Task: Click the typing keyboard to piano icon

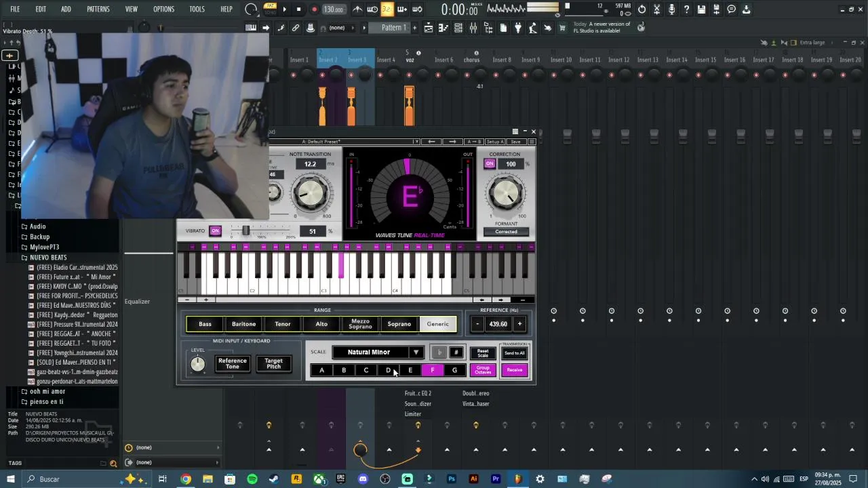Action: [251, 28]
